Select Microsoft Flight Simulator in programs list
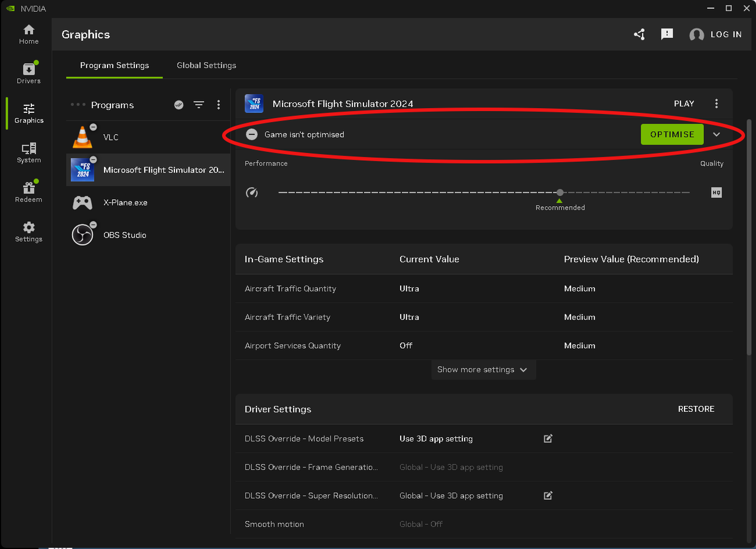Screen dimensions: 756x549 coord(148,170)
